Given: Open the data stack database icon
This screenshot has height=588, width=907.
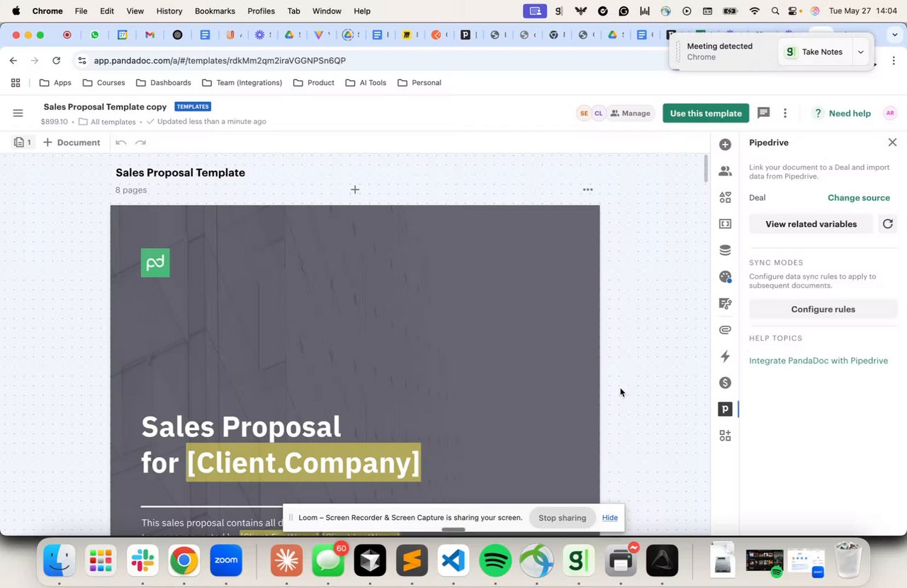Looking at the screenshot, I should point(725,250).
